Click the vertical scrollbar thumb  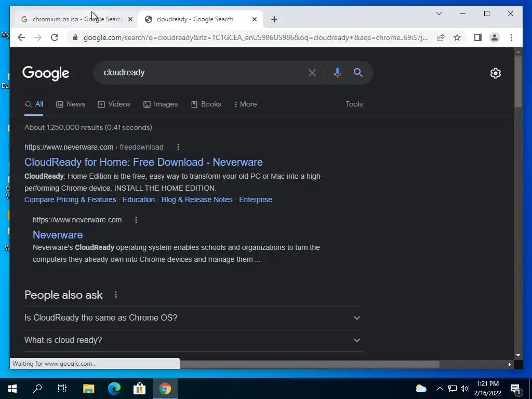coord(518,81)
